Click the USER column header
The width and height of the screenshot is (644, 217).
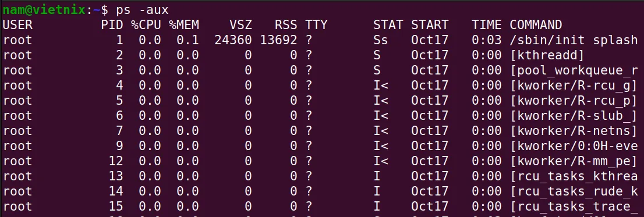(x=17, y=25)
